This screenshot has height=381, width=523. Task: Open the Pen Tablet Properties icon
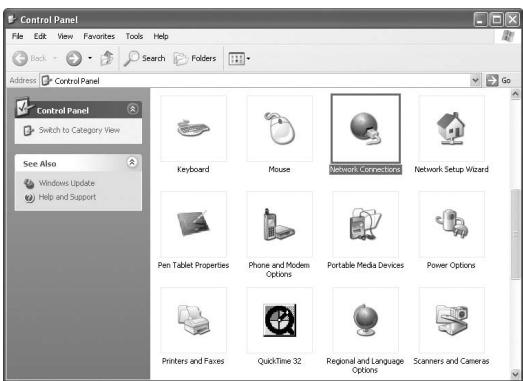click(x=193, y=224)
